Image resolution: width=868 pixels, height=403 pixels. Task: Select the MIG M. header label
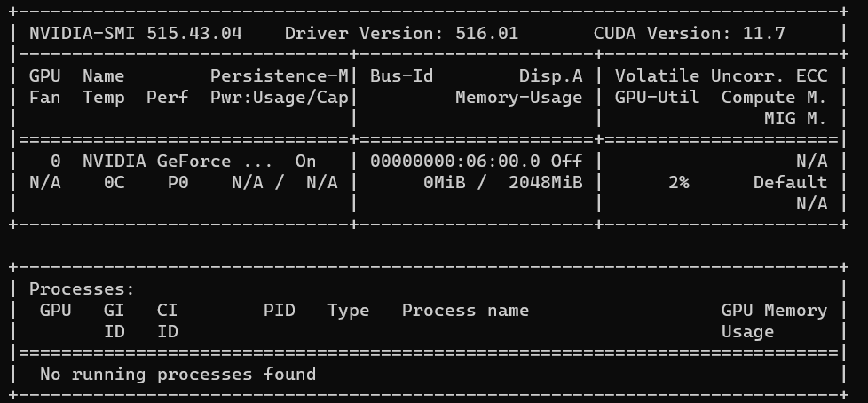point(795,118)
